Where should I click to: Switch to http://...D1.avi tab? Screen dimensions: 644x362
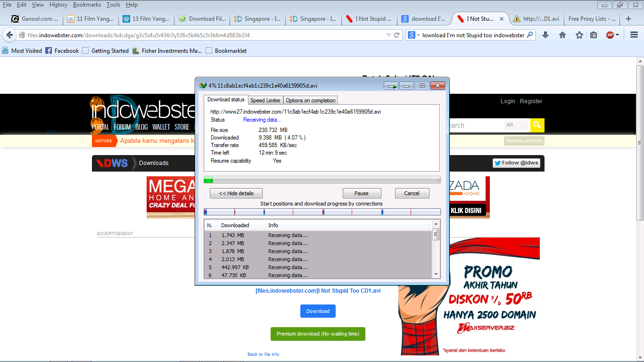537,19
